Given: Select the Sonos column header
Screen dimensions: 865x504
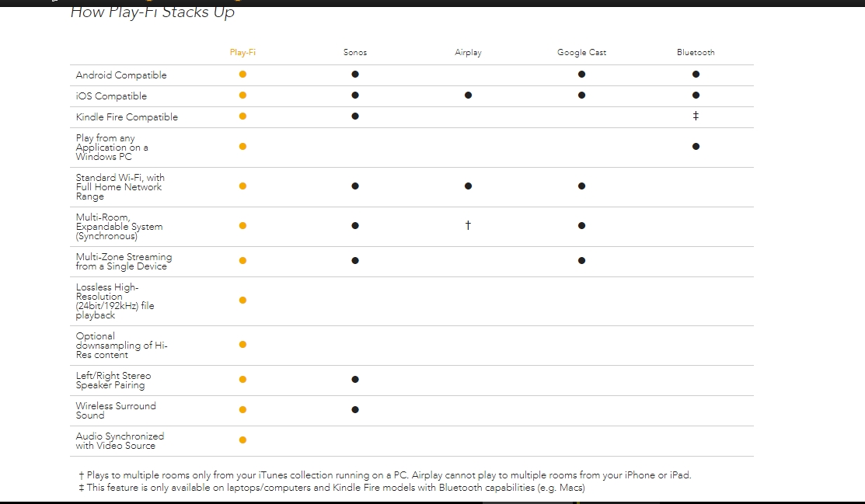Looking at the screenshot, I should 355,52.
